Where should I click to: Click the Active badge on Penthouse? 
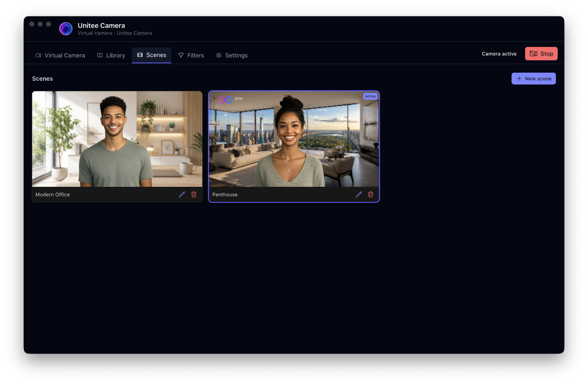click(371, 96)
